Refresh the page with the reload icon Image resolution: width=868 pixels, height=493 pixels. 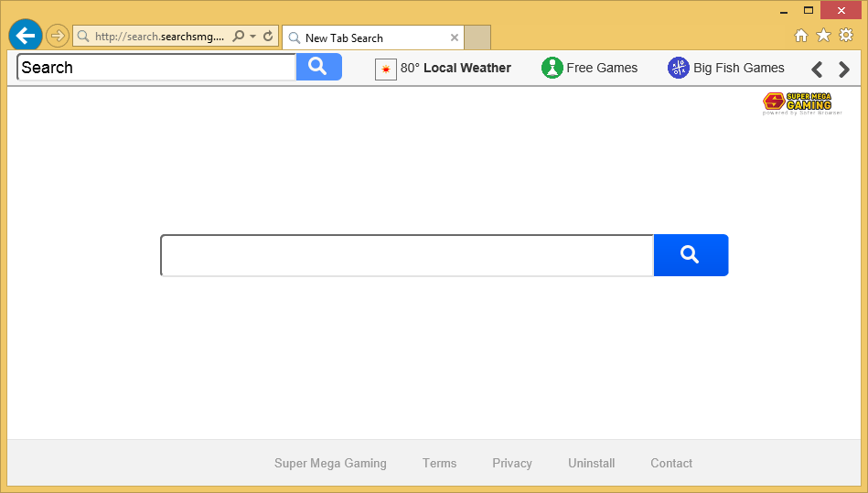point(268,37)
